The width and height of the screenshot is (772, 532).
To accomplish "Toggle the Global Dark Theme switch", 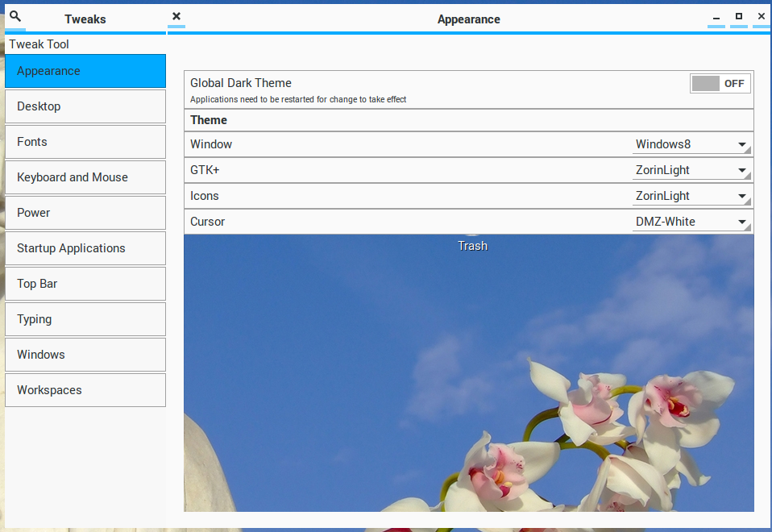I will [x=720, y=84].
